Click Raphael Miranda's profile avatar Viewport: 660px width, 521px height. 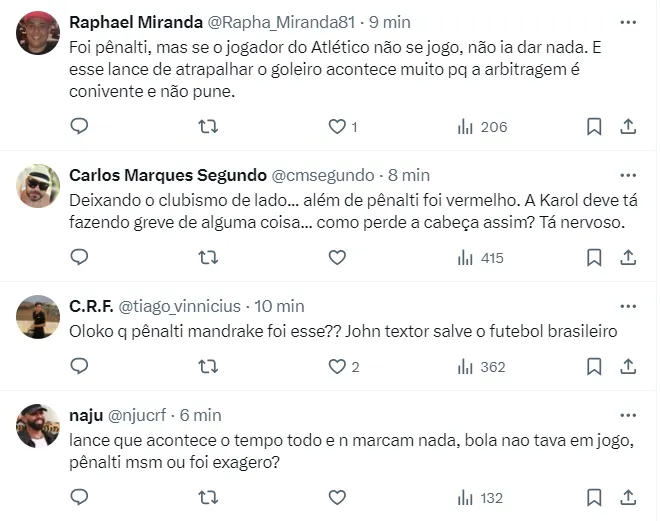click(x=38, y=33)
